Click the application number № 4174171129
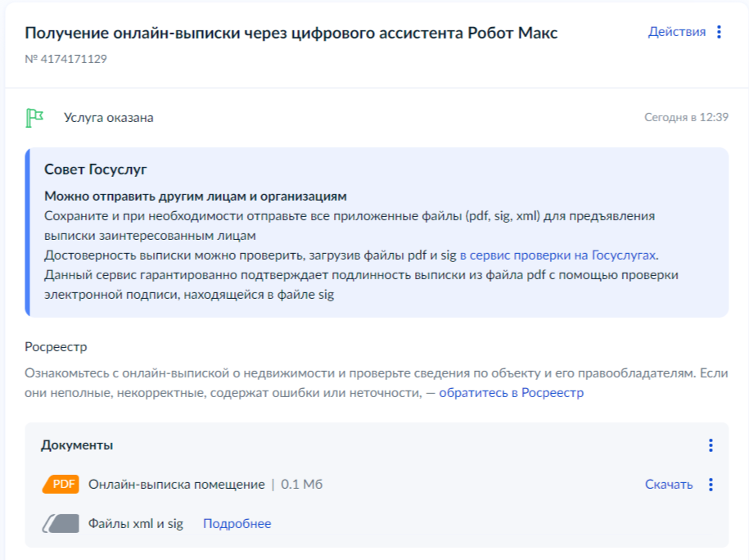749x560 pixels. (x=66, y=59)
